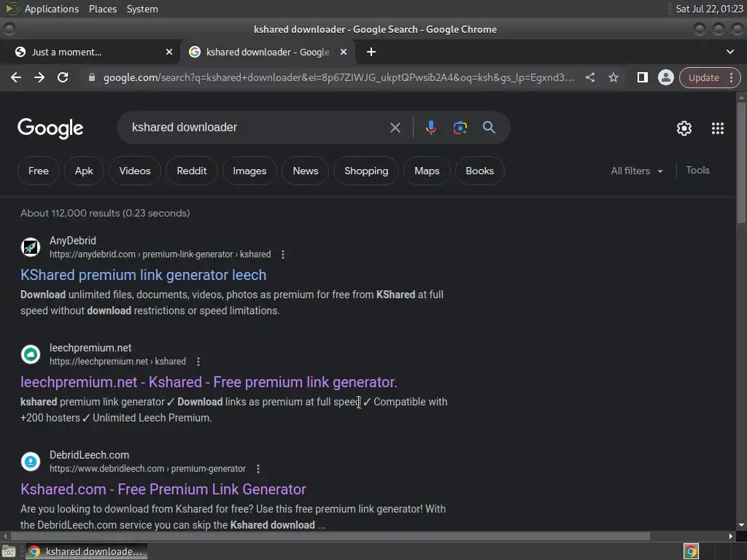Click Chrome icon in bottom-right tray

coord(691,551)
